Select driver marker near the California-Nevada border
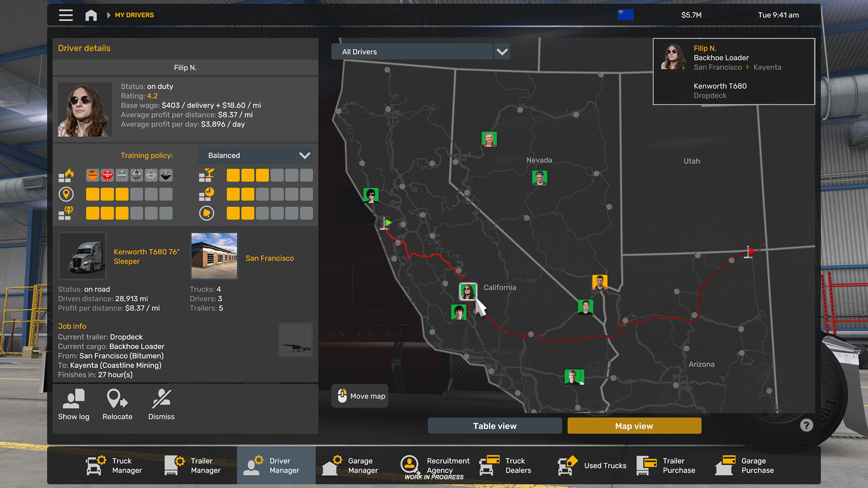This screenshot has width=868, height=488. 585,307
